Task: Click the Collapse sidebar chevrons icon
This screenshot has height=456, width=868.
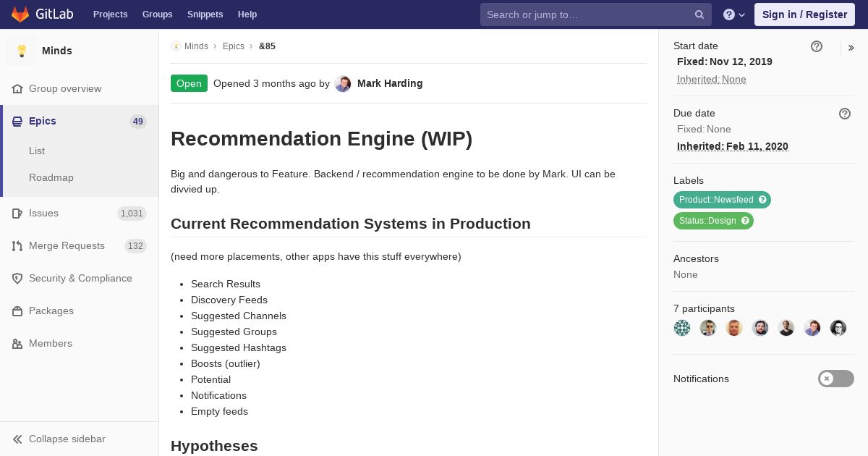Action: [x=17, y=439]
